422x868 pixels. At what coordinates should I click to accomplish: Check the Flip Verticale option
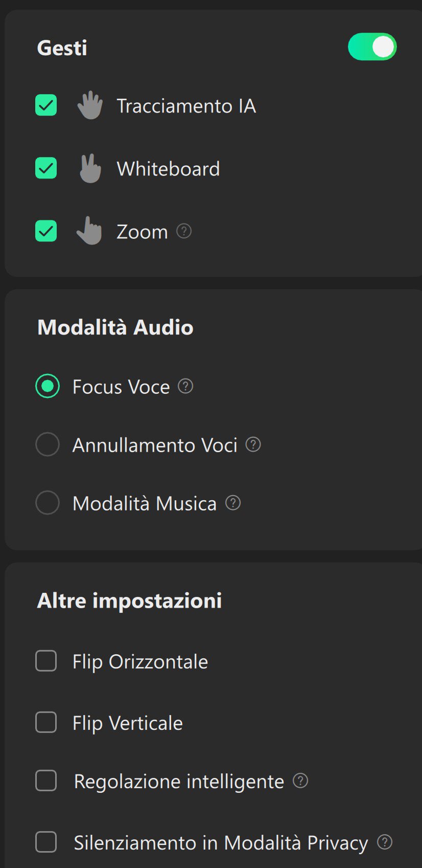pyautogui.click(x=46, y=723)
